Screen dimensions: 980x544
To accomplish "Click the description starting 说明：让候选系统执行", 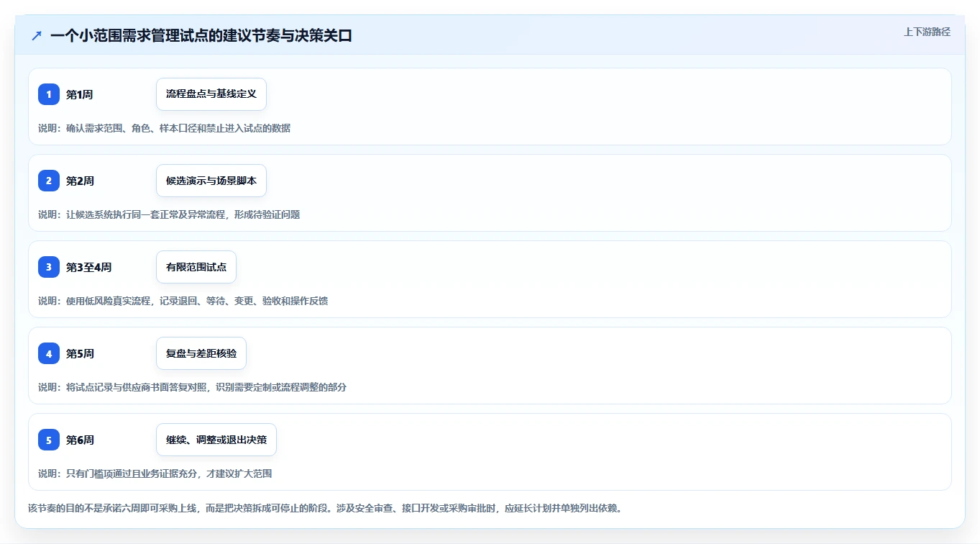I will tap(169, 214).
